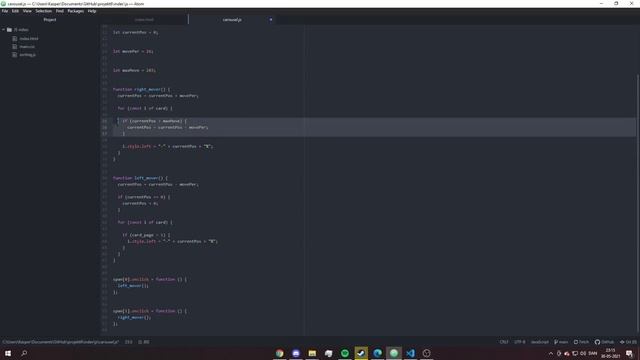
Task: Open Google Chrome from the taskbar
Action: 280,353
